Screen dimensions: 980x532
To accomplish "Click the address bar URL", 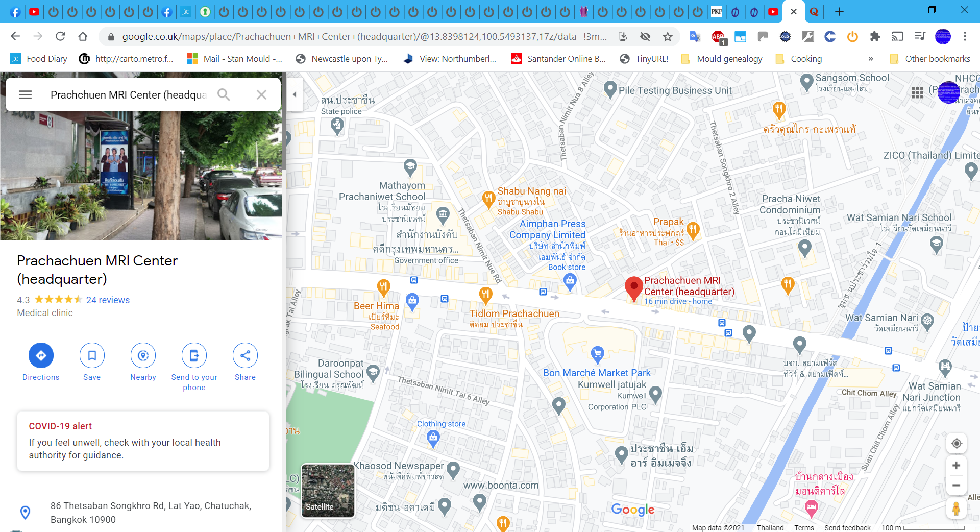I will pyautogui.click(x=364, y=36).
